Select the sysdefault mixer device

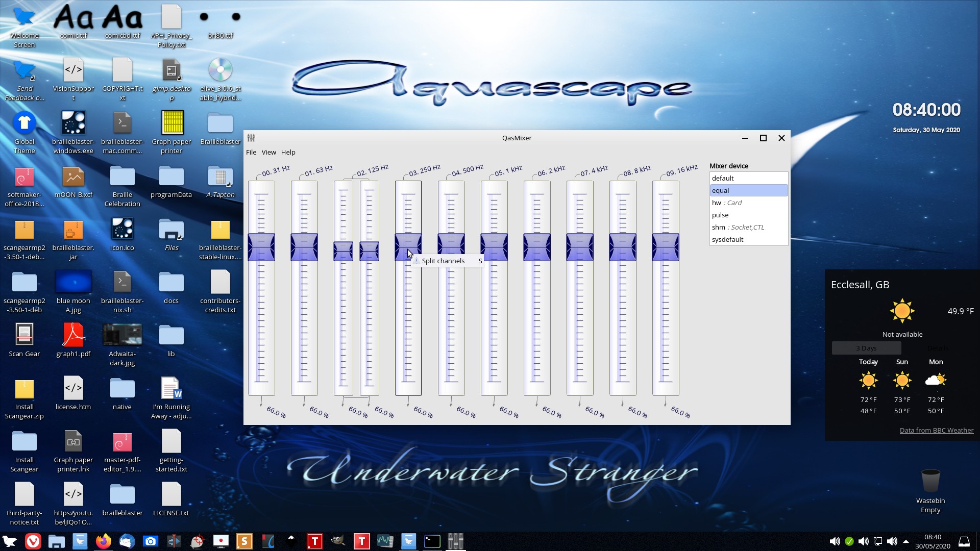(x=727, y=239)
